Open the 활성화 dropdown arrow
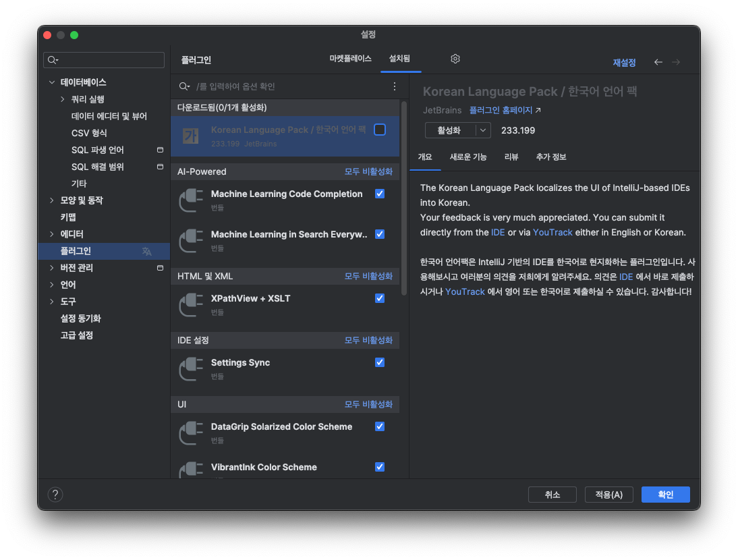Image resolution: width=738 pixels, height=560 pixels. [x=483, y=130]
